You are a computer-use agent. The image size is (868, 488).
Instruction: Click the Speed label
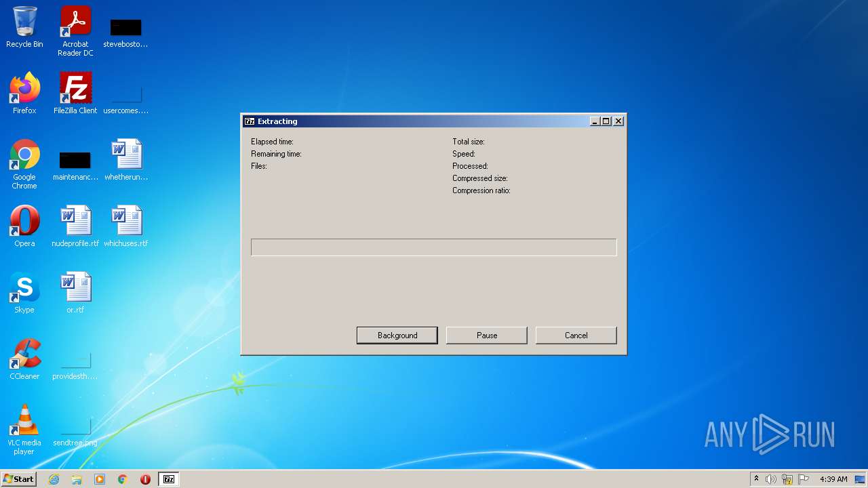click(464, 154)
